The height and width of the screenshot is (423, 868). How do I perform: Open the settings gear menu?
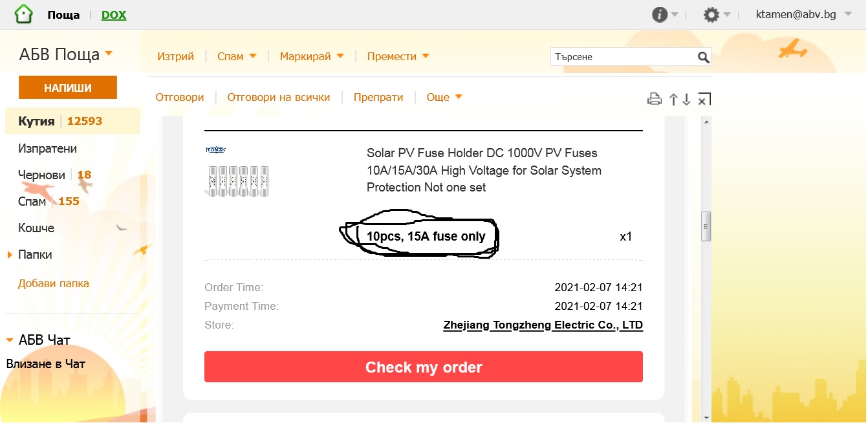(x=711, y=15)
